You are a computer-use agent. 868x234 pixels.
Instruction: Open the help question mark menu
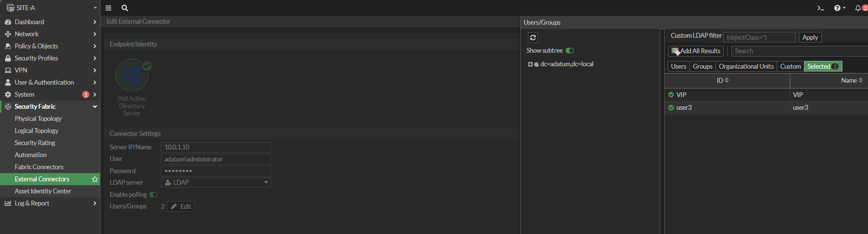tap(839, 8)
